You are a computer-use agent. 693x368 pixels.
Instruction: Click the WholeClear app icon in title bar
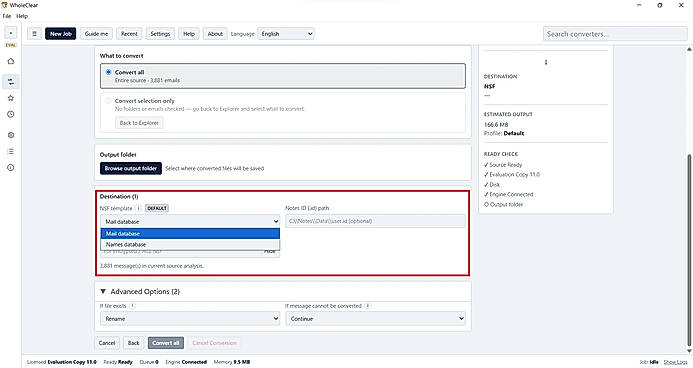click(4, 5)
